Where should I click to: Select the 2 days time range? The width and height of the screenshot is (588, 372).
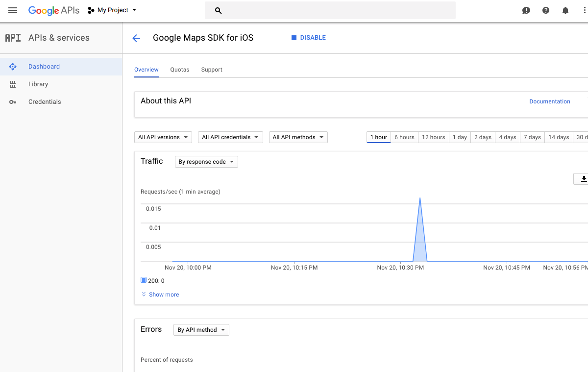coord(483,137)
